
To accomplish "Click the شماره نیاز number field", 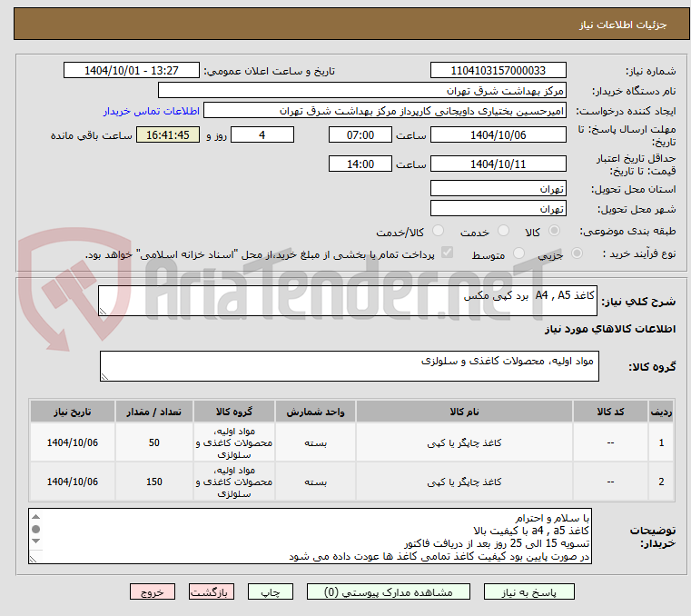I will [x=498, y=71].
